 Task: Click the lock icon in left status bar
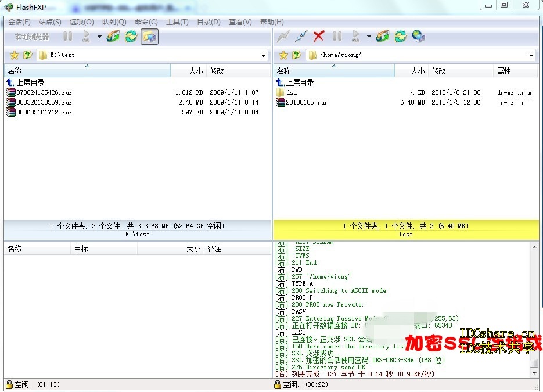(x=9, y=384)
